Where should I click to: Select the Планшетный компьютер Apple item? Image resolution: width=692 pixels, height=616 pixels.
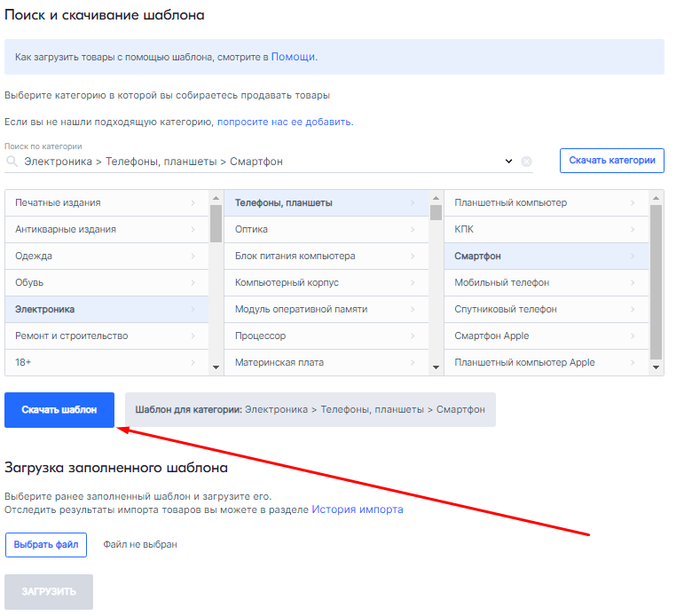[547, 362]
